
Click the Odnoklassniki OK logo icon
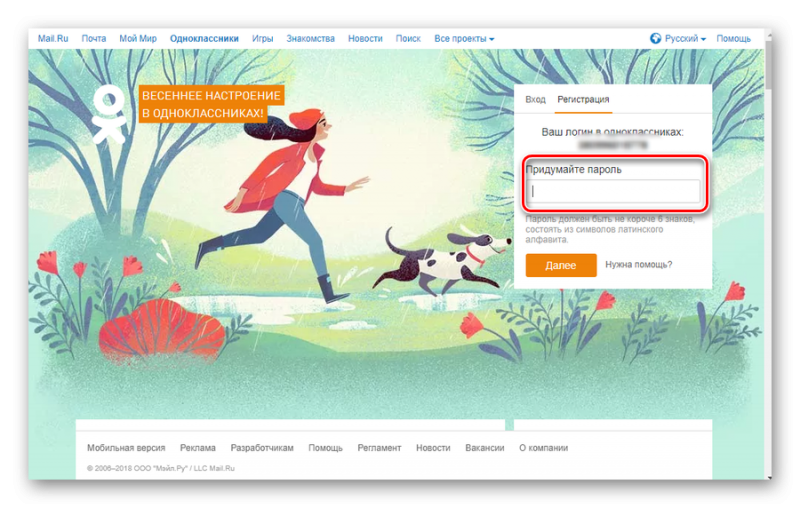[108, 114]
